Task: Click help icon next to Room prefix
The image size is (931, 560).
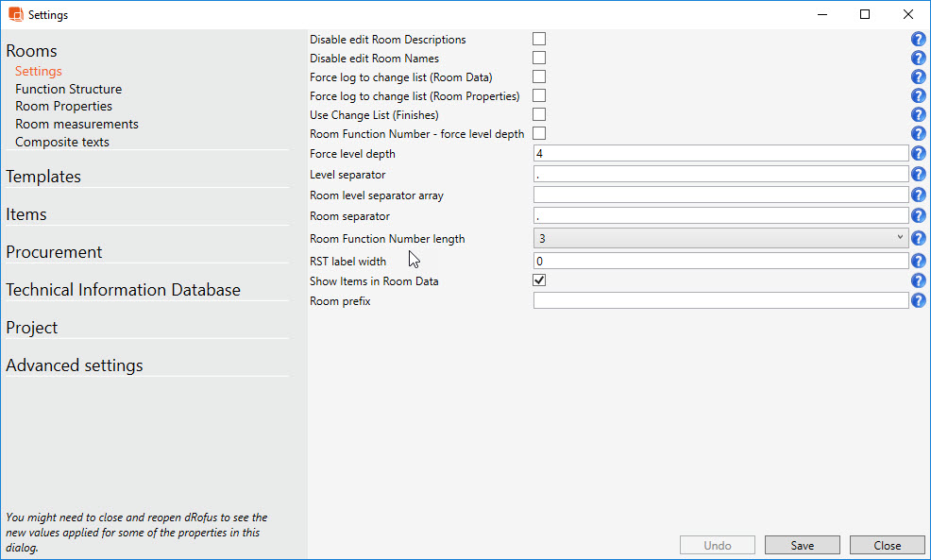Action: click(x=918, y=301)
